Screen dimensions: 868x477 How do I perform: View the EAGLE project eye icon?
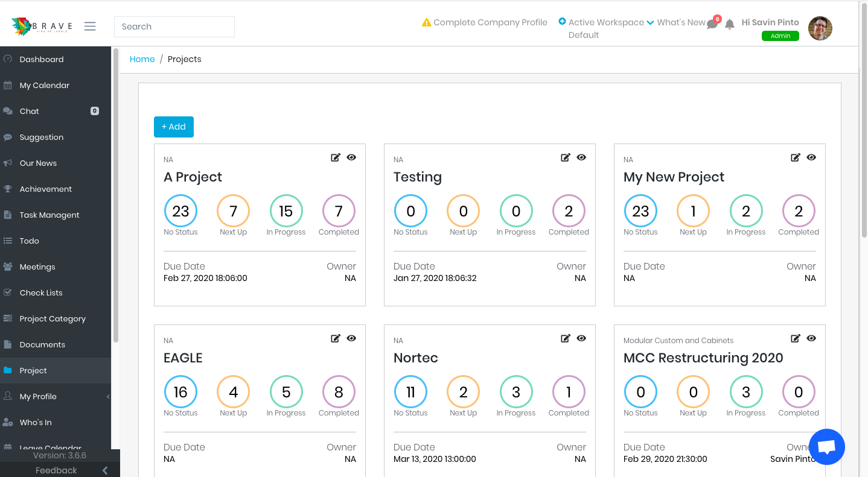(351, 338)
